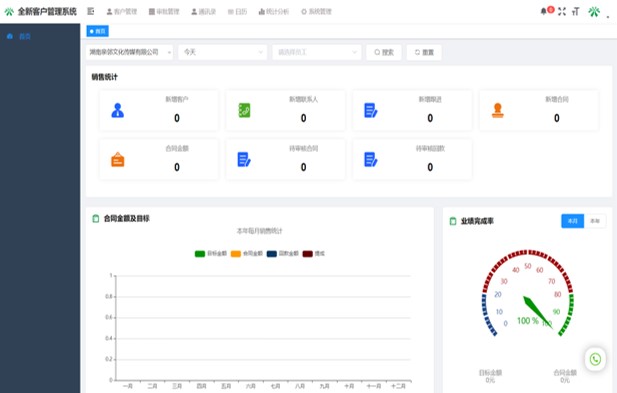
Task: Click the 十二月 label on the chart axis
Action: coord(398,386)
